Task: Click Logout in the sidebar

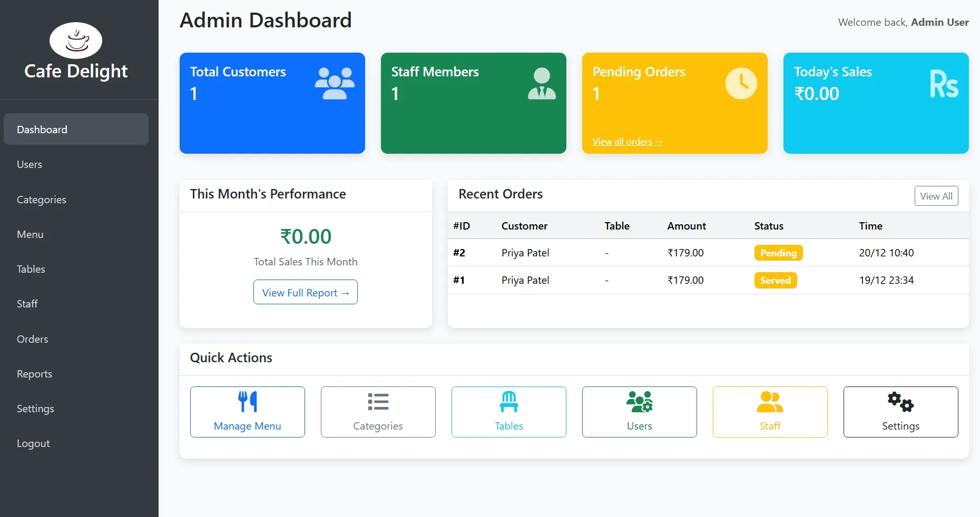Action: pyautogui.click(x=33, y=443)
